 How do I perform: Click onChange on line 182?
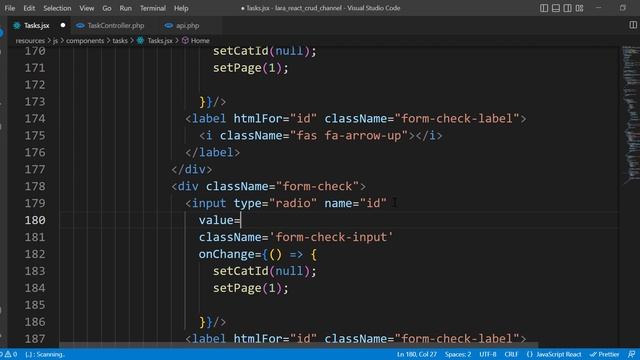point(226,254)
